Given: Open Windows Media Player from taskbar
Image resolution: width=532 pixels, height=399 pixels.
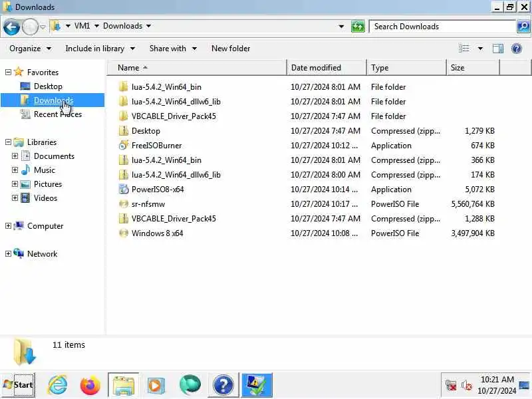Looking at the screenshot, I should (156, 385).
